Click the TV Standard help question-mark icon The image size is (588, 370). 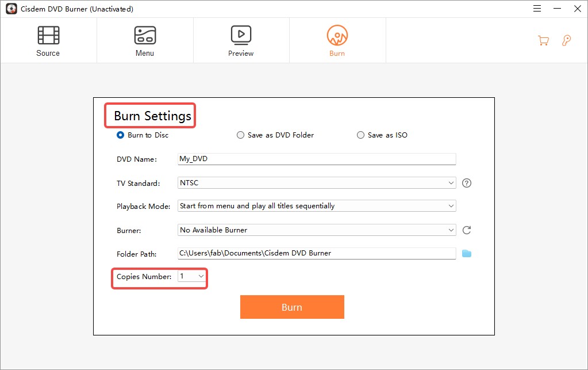click(x=467, y=183)
